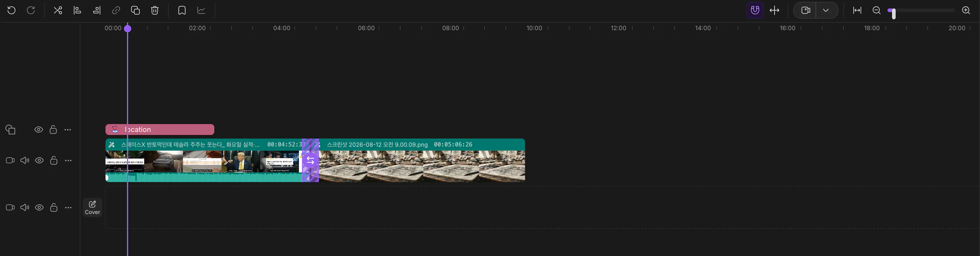Split the clip with the scissors tool

pos(58,10)
